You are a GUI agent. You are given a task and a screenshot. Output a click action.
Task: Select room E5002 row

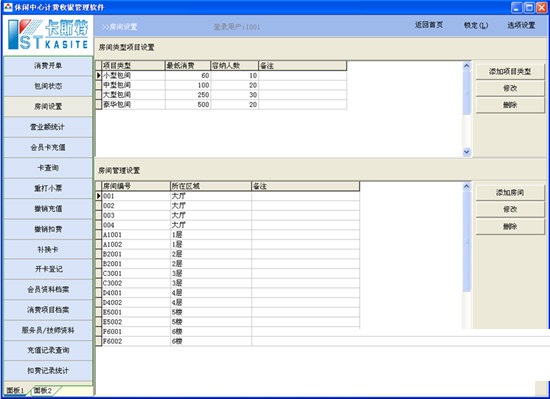228,322
